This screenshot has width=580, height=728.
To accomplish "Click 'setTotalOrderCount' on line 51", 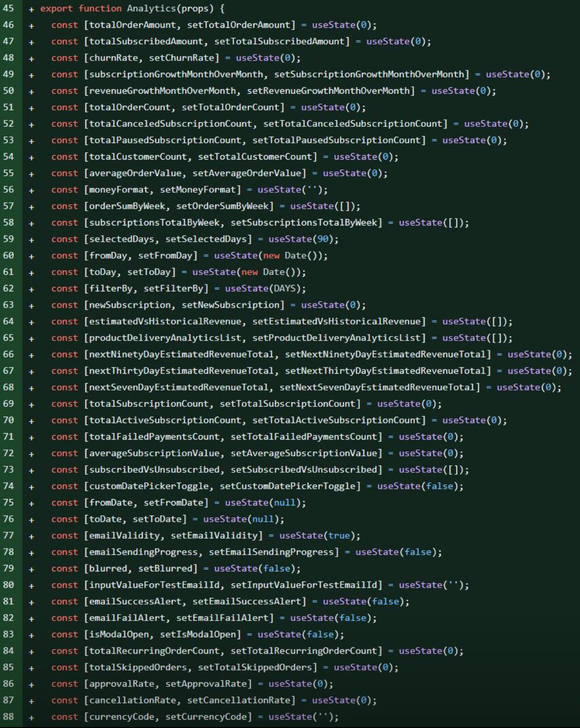I will (231, 107).
